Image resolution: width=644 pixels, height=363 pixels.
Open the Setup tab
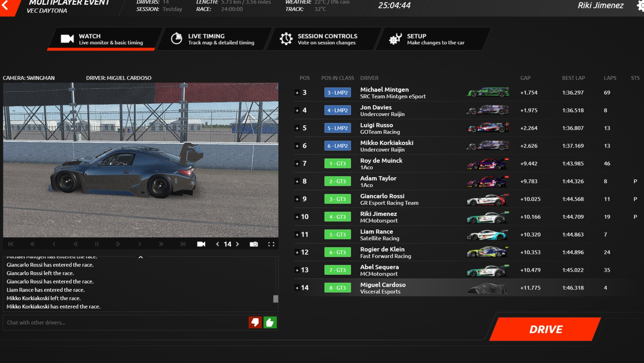click(431, 39)
